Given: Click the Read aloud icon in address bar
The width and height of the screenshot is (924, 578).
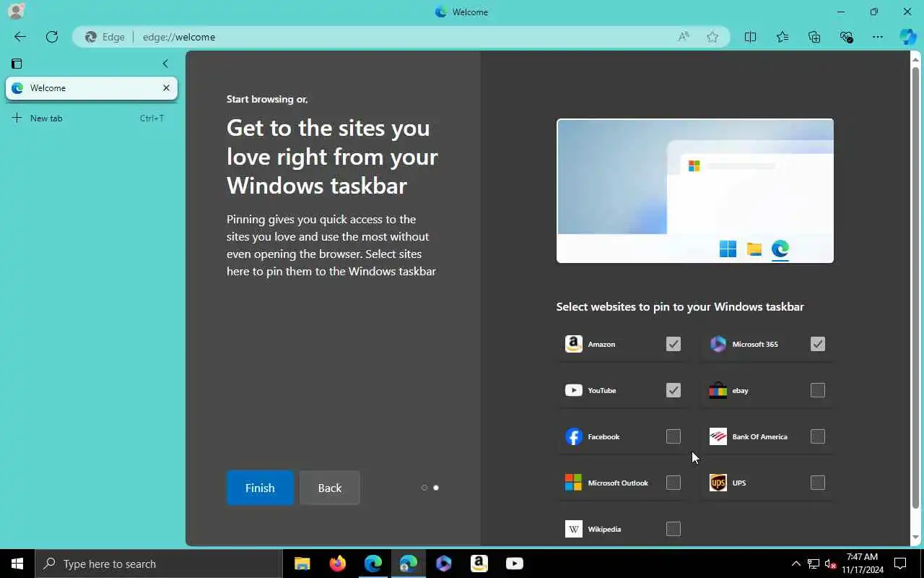Looking at the screenshot, I should [x=683, y=37].
